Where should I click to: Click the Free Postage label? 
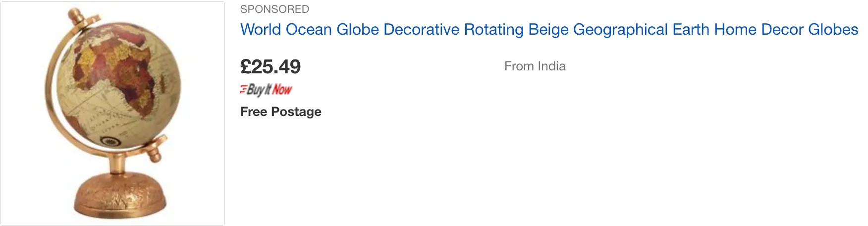click(x=280, y=112)
